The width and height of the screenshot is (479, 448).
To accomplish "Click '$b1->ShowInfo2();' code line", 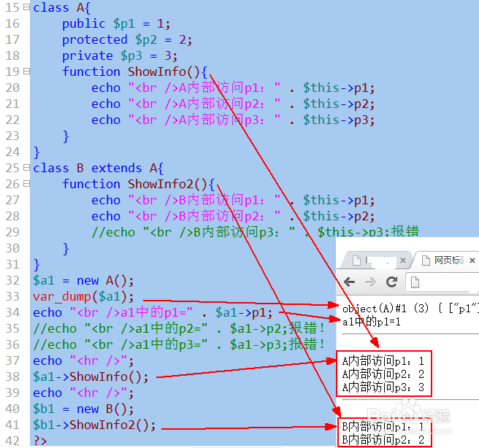I will pos(94,425).
